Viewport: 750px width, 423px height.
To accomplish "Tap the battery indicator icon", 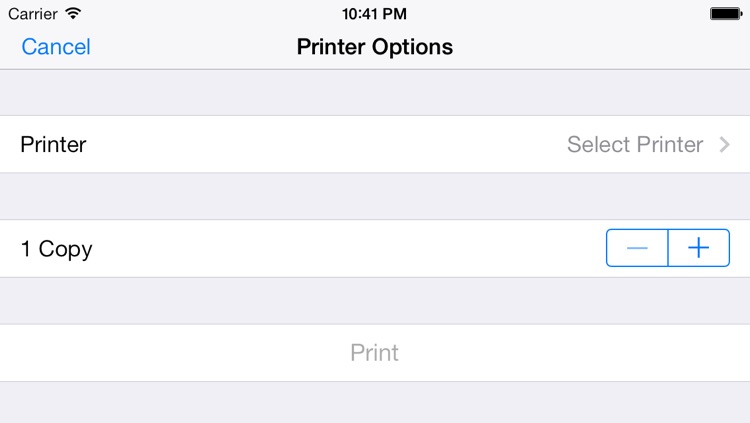I will point(726,13).
